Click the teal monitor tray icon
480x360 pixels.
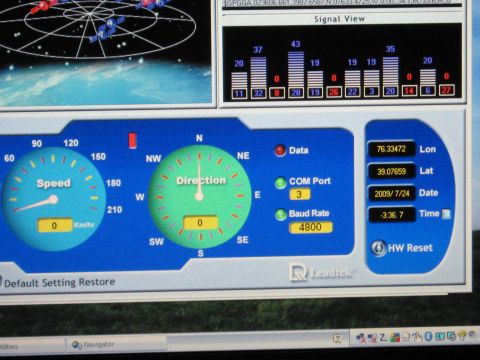(x=440, y=336)
